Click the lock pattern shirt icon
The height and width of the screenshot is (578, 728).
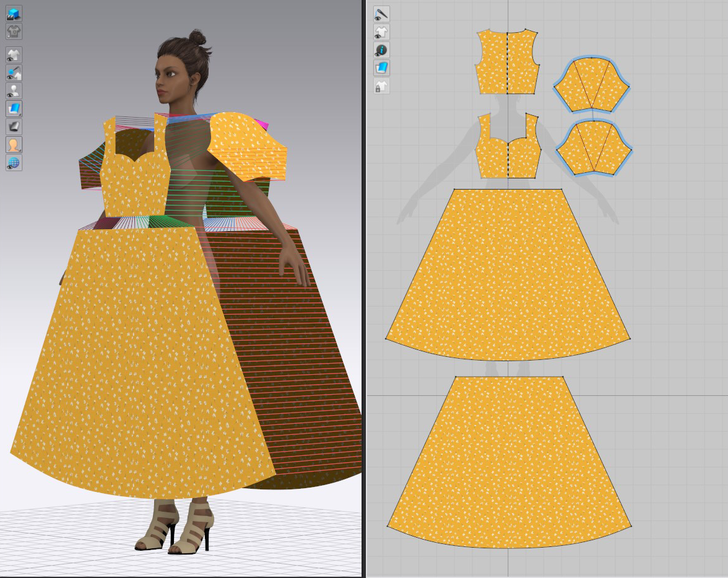[381, 86]
